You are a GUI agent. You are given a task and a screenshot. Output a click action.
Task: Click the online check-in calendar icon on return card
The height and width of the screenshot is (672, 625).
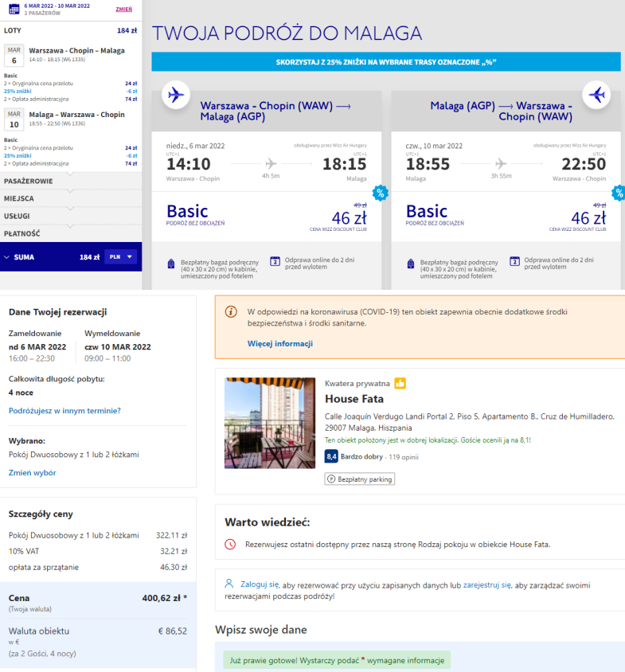coord(515,261)
